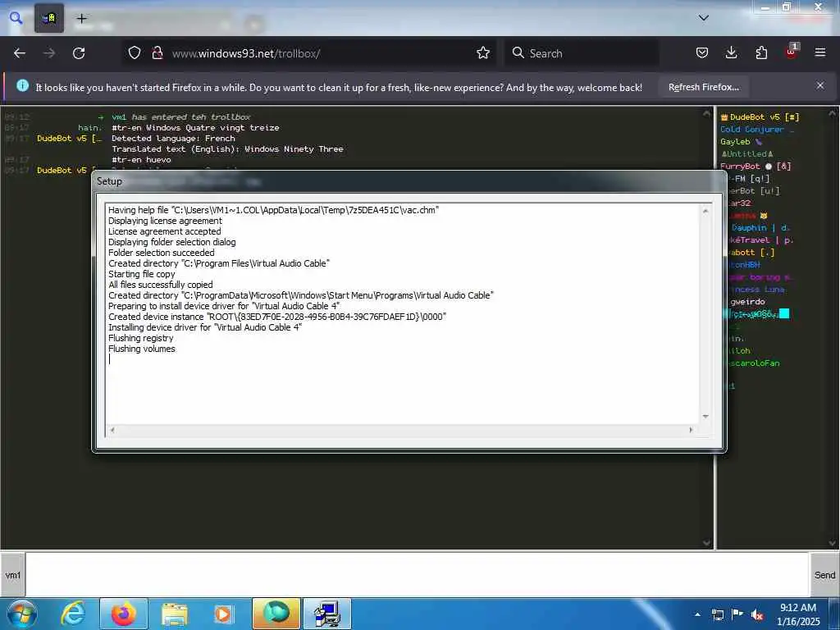Open the Action Center flag icon
Image resolution: width=840 pixels, height=630 pixels.
[x=737, y=614]
